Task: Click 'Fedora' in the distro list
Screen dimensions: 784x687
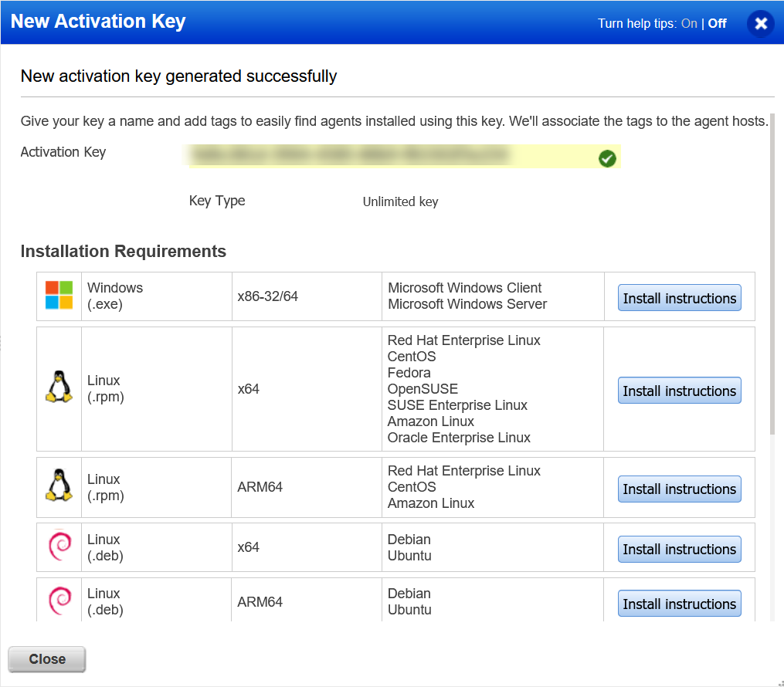Action: pyautogui.click(x=409, y=372)
